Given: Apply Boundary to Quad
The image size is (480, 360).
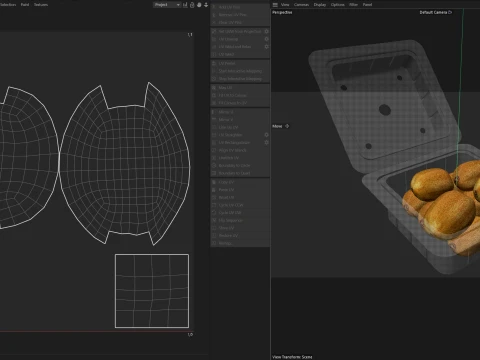Looking at the screenshot, I should [240, 173].
